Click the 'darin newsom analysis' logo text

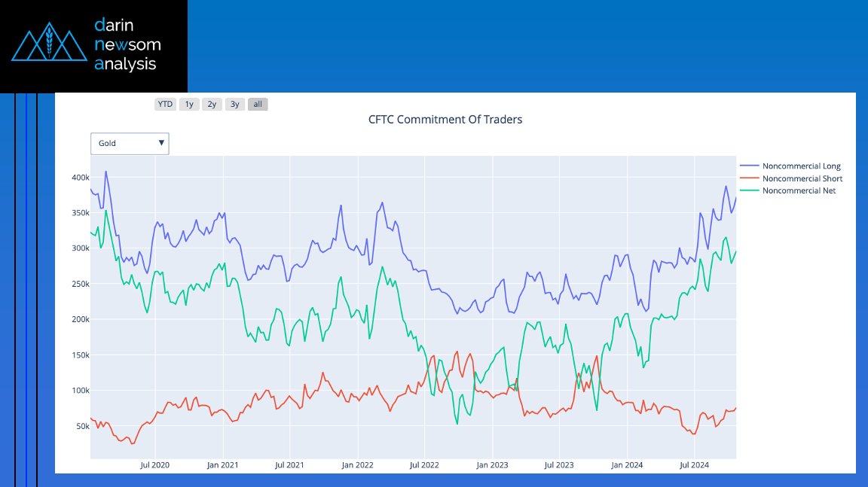click(127, 44)
